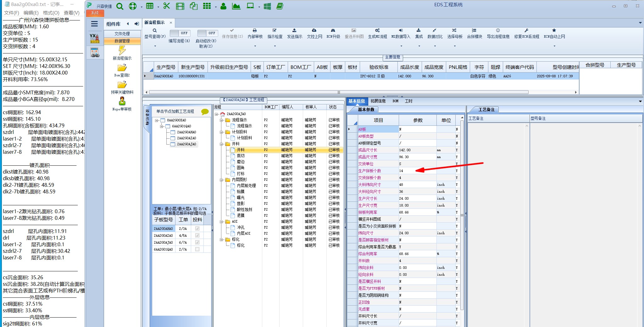Click the green lifebuoy help icon
This screenshot has width=644, height=327.
click(x=133, y=6)
